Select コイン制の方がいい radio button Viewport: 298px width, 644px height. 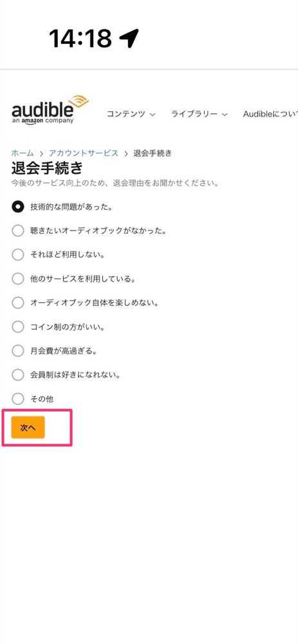click(x=17, y=327)
